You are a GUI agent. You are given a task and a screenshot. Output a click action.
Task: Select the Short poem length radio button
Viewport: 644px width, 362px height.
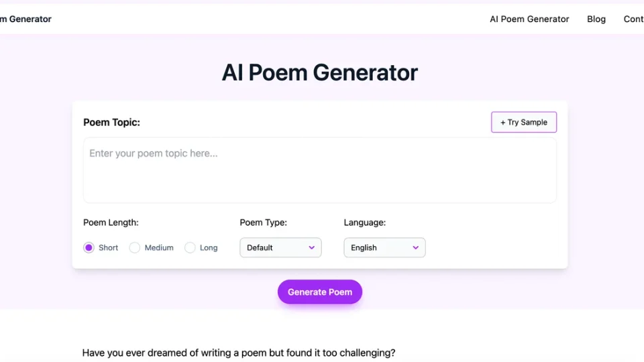89,248
